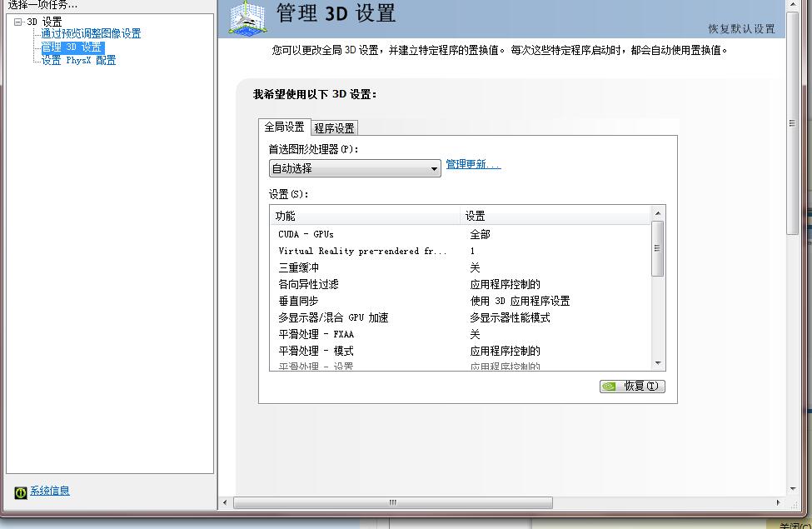Screen dimensions: 812x529
Task: Select 设置 PhysX 配置 in the task tree
Action: pos(79,61)
